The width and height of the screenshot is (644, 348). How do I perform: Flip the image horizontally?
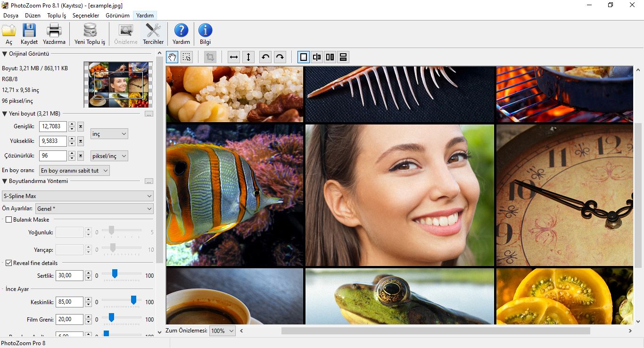[234, 57]
